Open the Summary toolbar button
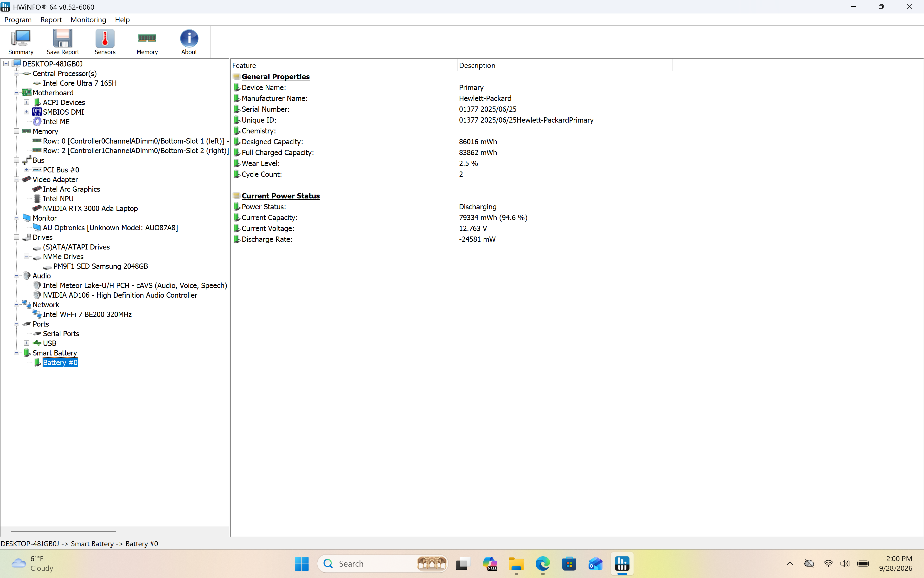Screen dimensions: 924x578 coord(21,42)
